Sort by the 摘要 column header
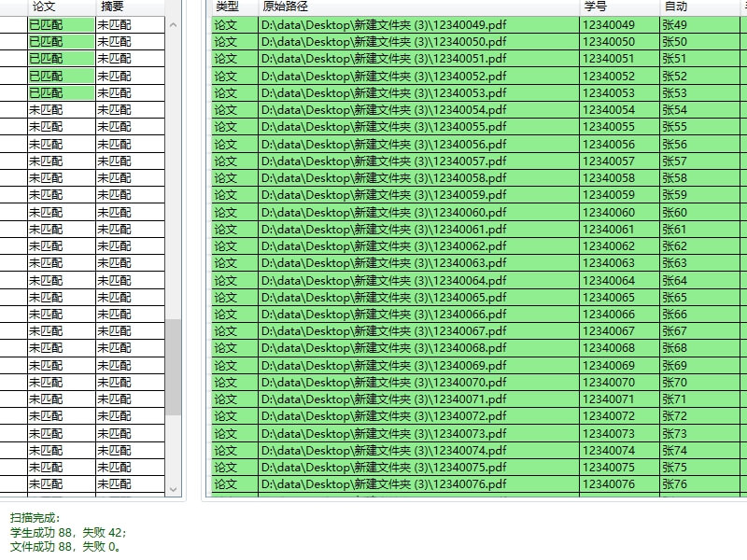This screenshot has height=560, width=747. (x=112, y=7)
